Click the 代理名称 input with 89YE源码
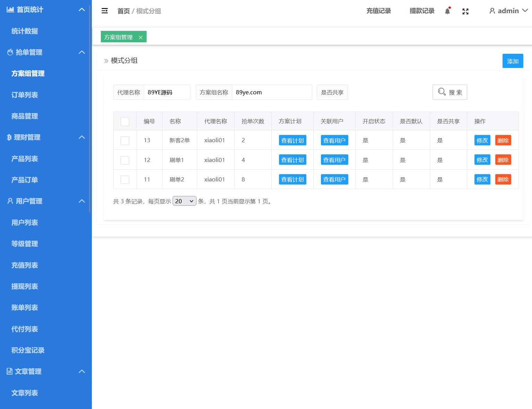 167,92
